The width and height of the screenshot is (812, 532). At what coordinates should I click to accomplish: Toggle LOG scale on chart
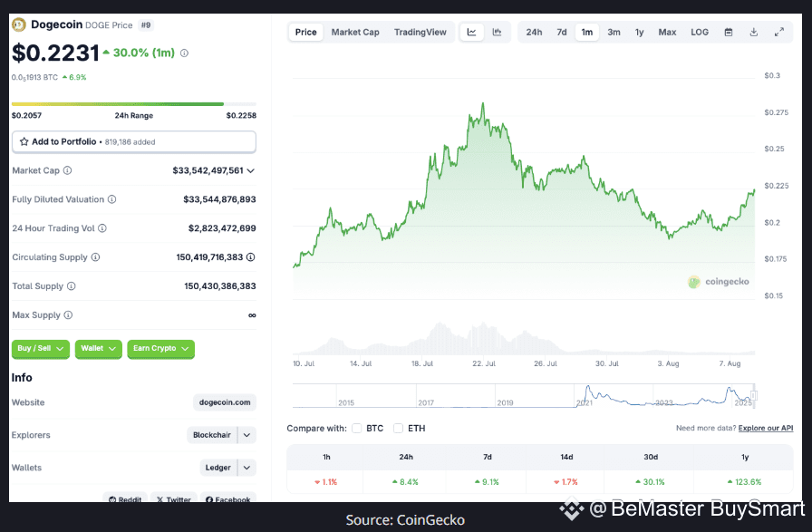click(x=700, y=32)
